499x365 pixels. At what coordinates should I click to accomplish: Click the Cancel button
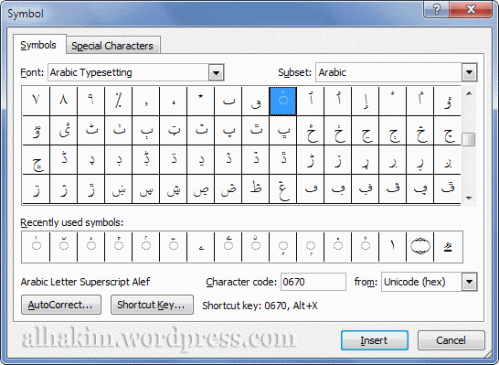tap(451, 340)
